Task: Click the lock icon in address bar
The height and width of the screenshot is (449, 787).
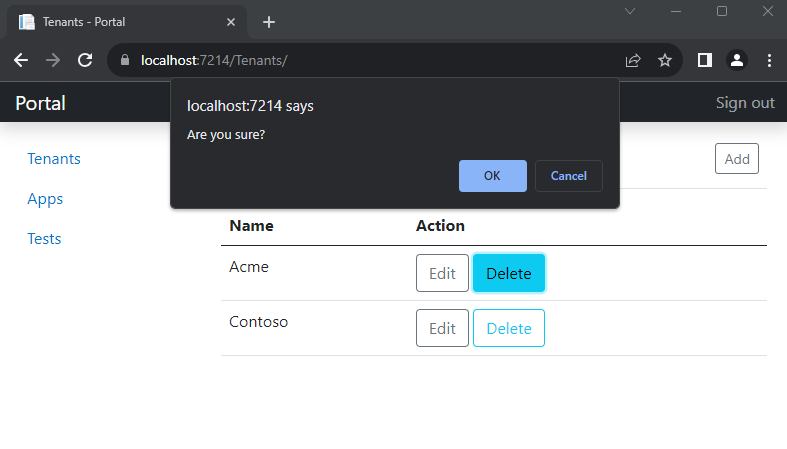Action: click(125, 60)
